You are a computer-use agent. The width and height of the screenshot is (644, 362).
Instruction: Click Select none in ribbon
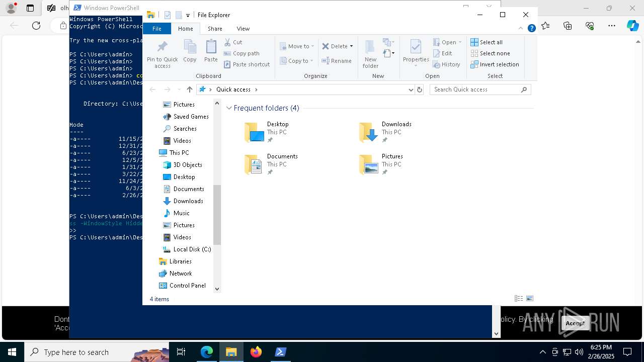click(490, 53)
